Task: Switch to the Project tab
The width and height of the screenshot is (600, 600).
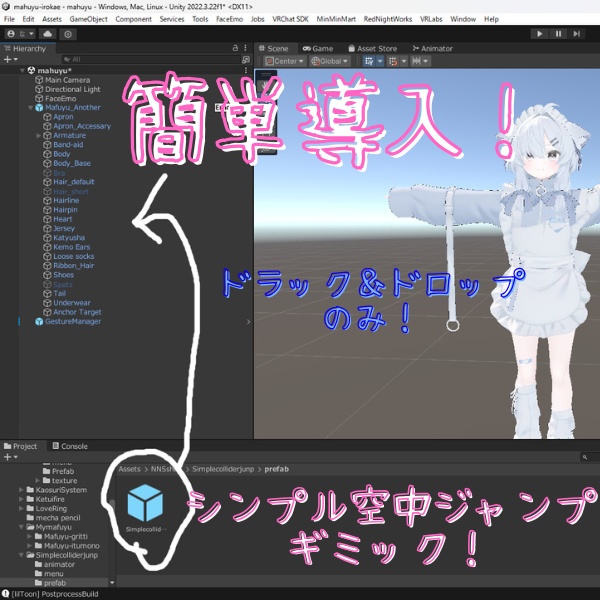Action: pyautogui.click(x=21, y=446)
